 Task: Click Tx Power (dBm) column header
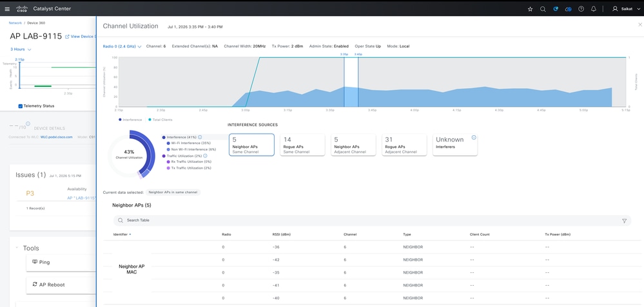(558, 234)
